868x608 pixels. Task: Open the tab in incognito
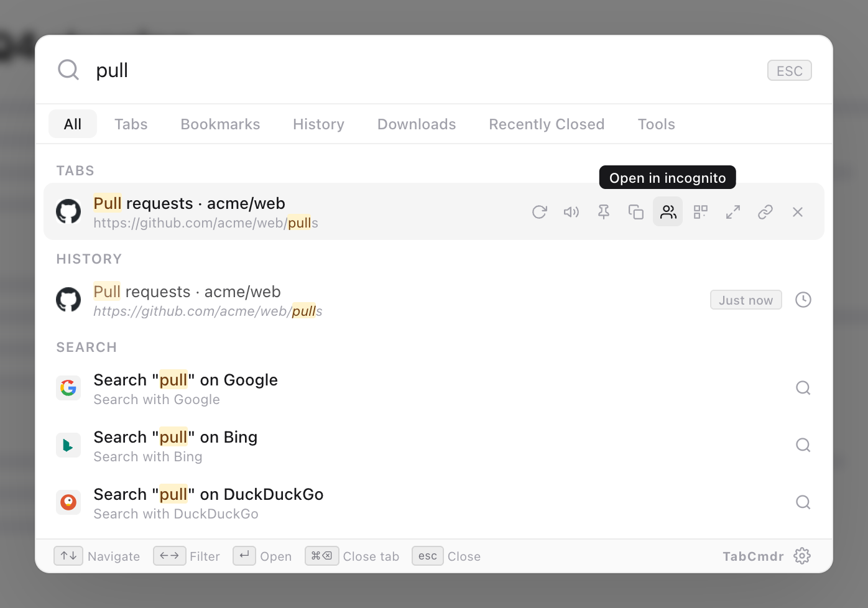(x=668, y=212)
